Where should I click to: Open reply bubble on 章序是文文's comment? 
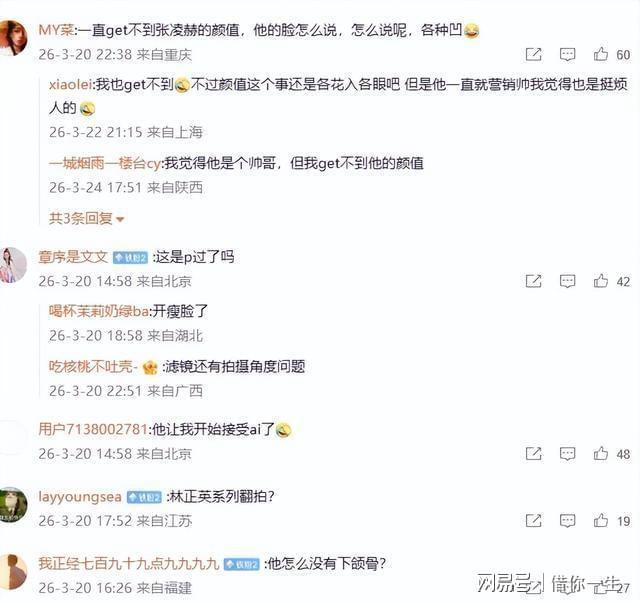(567, 281)
